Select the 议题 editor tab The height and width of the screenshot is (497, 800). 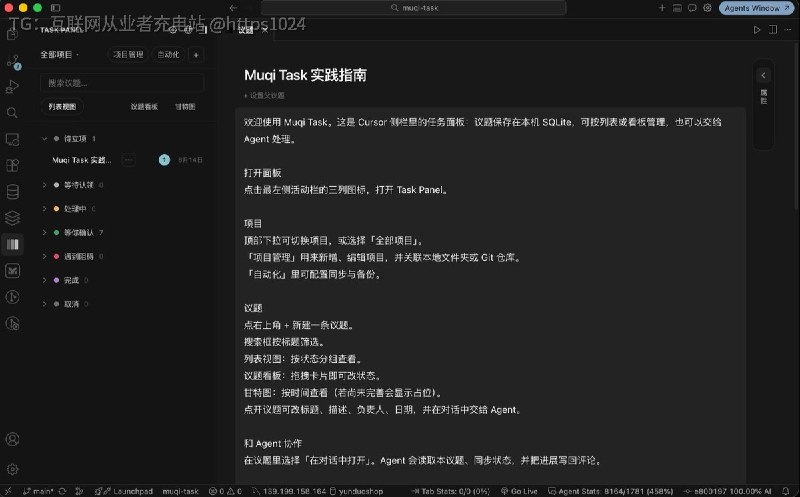coord(246,30)
